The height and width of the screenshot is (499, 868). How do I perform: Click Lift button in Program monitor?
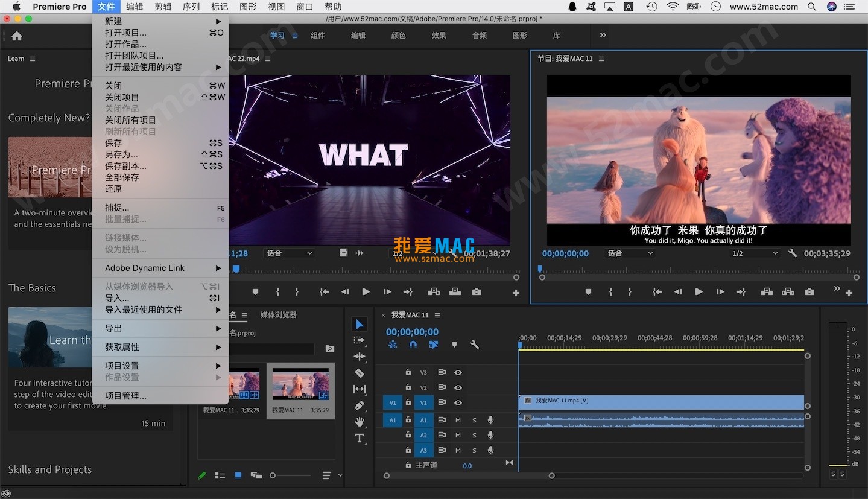click(767, 292)
